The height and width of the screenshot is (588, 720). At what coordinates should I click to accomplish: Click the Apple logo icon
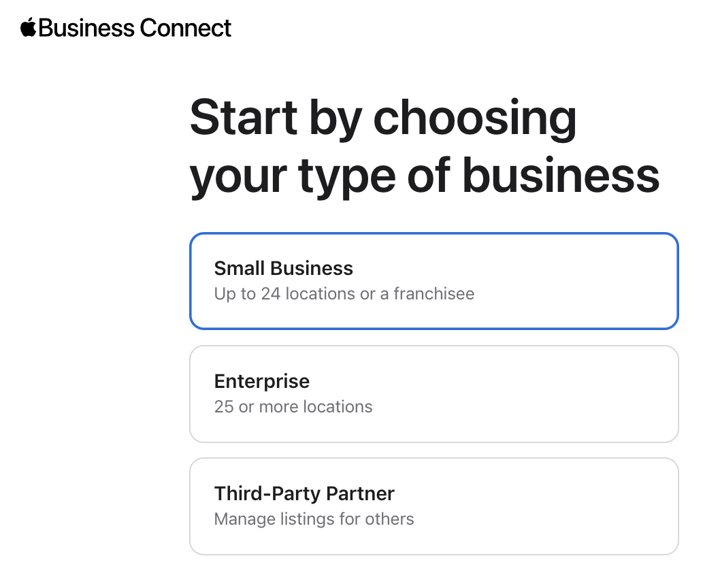(x=28, y=27)
